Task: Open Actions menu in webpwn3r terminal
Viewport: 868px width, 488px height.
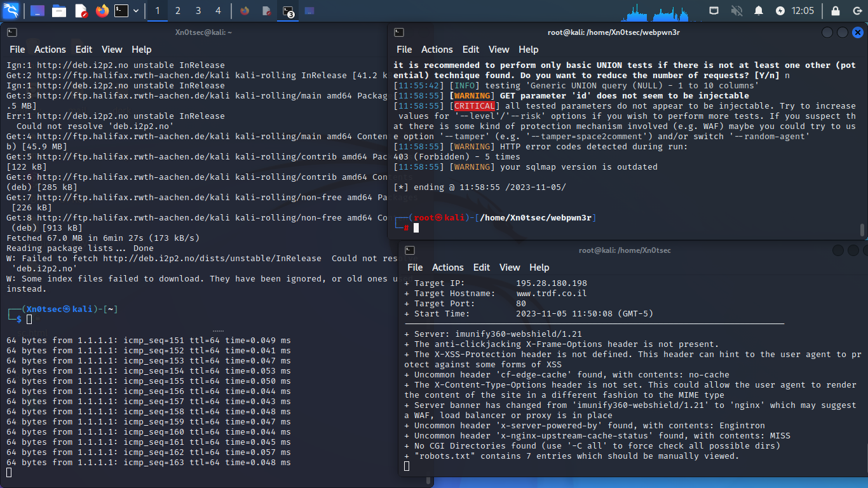Action: (x=437, y=50)
